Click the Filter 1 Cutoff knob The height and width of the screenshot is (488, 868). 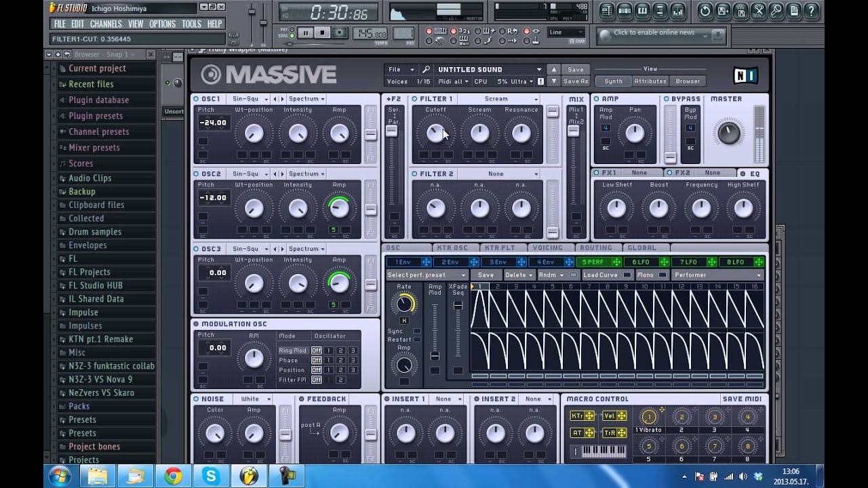pos(436,133)
